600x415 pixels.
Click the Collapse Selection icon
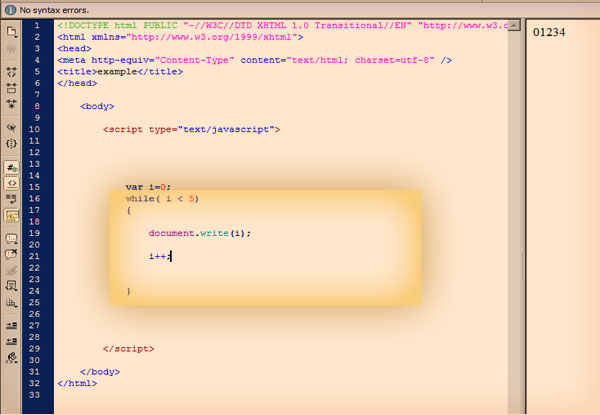click(x=11, y=88)
